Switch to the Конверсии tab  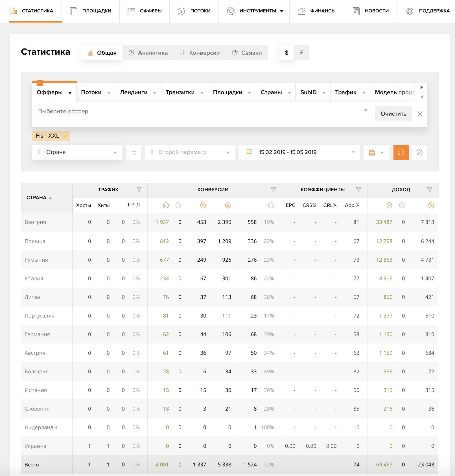[x=200, y=53]
